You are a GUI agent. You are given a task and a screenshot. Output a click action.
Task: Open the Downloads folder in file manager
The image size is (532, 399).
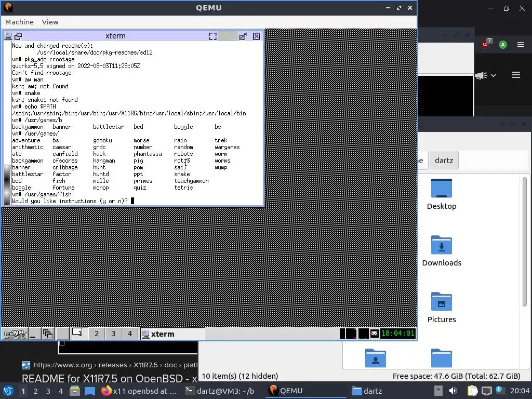coord(442,251)
